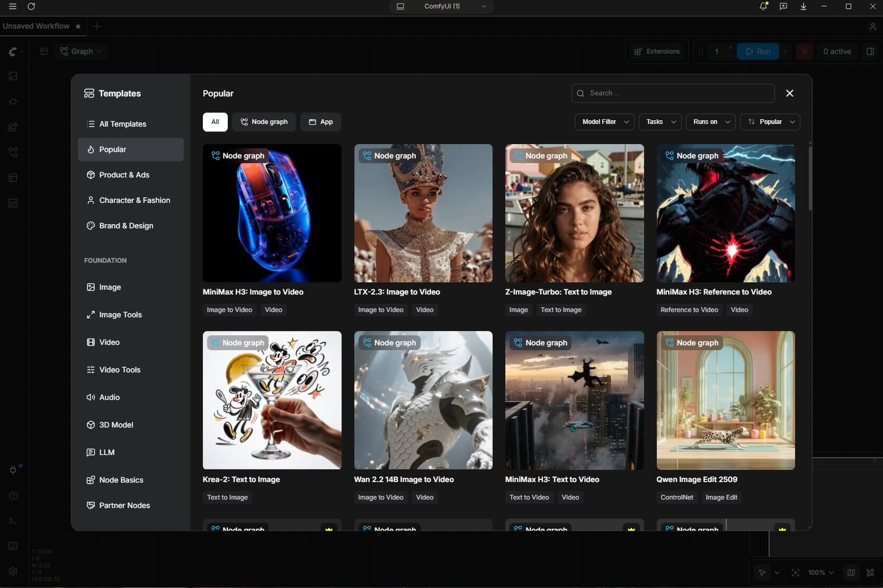883x588 pixels.
Task: Open MiniMax H3: Image to Video thumbnail
Action: [272, 213]
